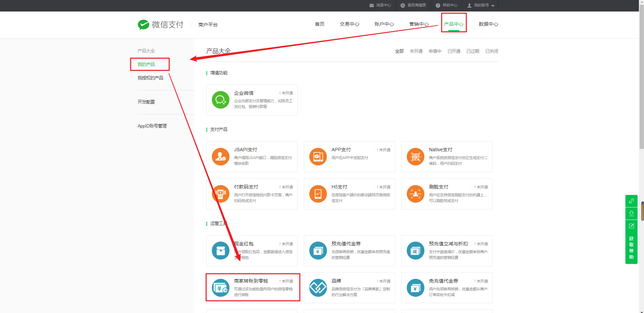Open the 账户中心 navigation tab
This screenshot has width=644, height=313.
point(384,24)
